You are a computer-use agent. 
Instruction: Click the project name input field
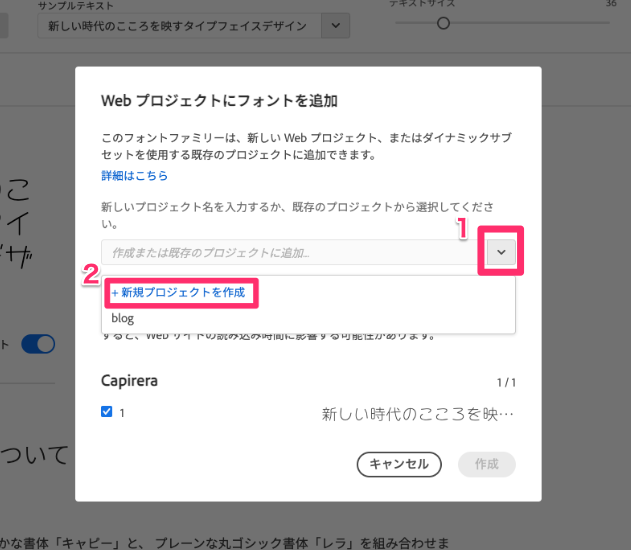coord(294,252)
